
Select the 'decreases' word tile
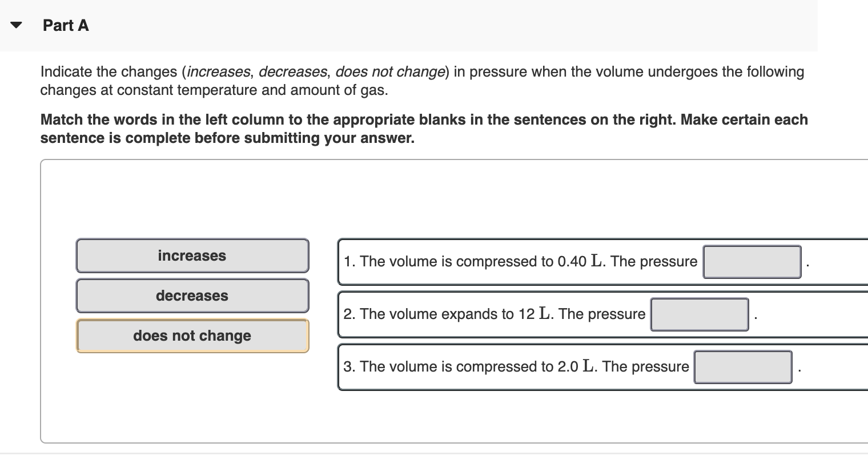pos(192,296)
